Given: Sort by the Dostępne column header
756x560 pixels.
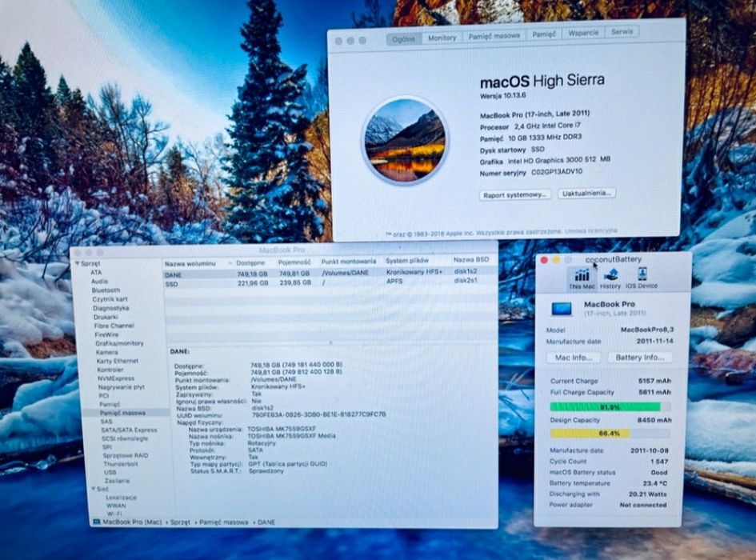Looking at the screenshot, I should [250, 263].
